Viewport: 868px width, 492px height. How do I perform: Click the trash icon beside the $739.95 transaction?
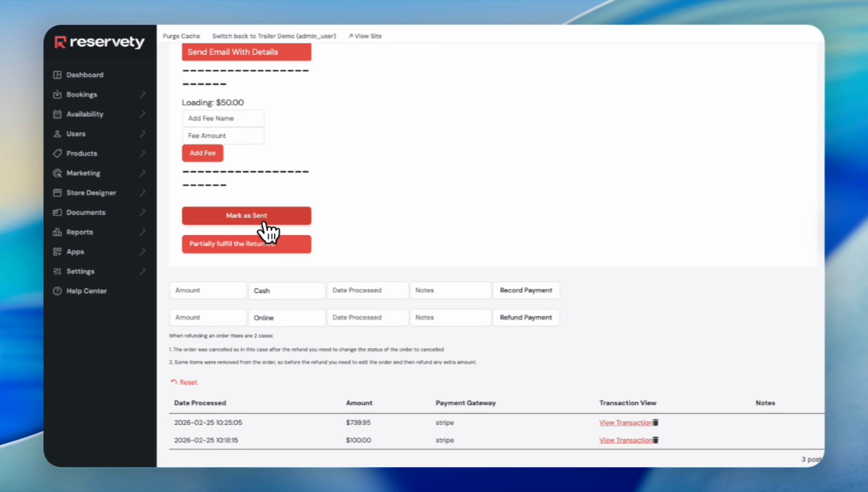(x=656, y=422)
